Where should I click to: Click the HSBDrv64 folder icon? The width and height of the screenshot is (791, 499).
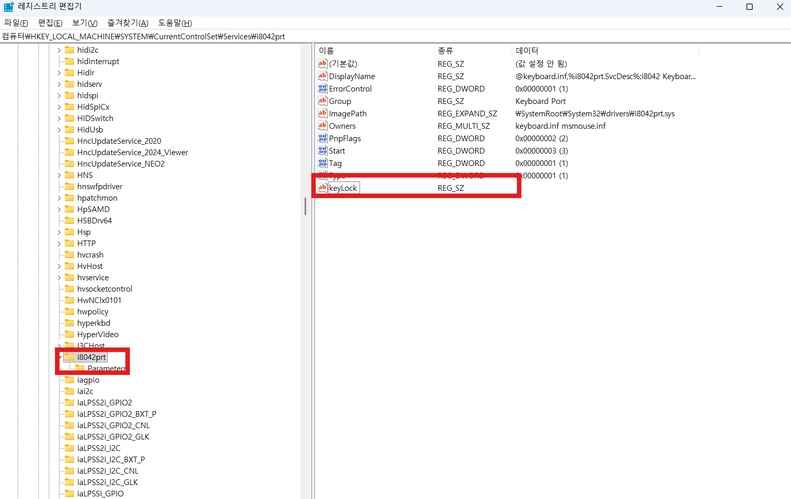click(x=70, y=220)
